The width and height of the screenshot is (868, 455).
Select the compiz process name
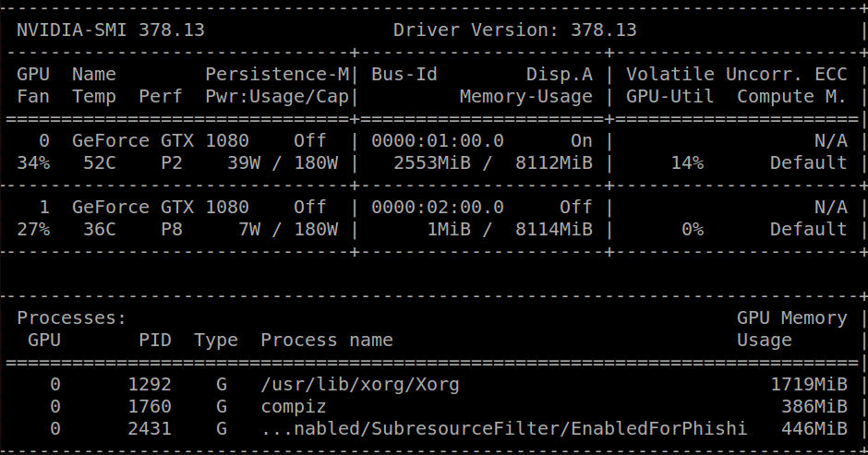click(294, 407)
